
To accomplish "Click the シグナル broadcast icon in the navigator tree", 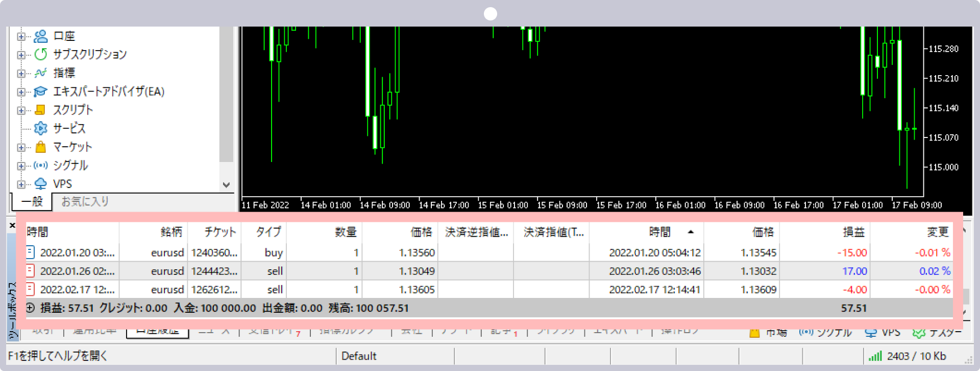I will pyautogui.click(x=40, y=166).
